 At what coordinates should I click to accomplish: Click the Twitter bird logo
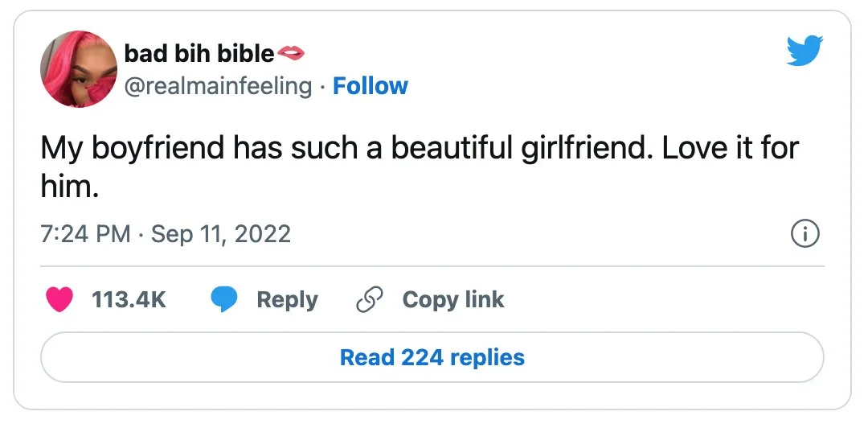coord(805,51)
